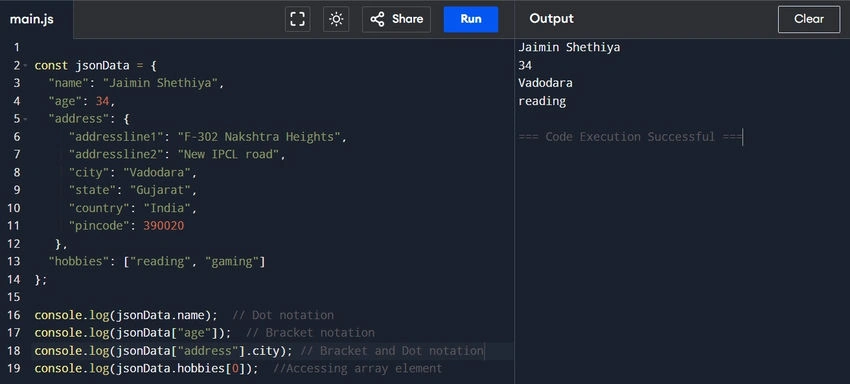Click the 34 line in Output panel

[x=525, y=66]
